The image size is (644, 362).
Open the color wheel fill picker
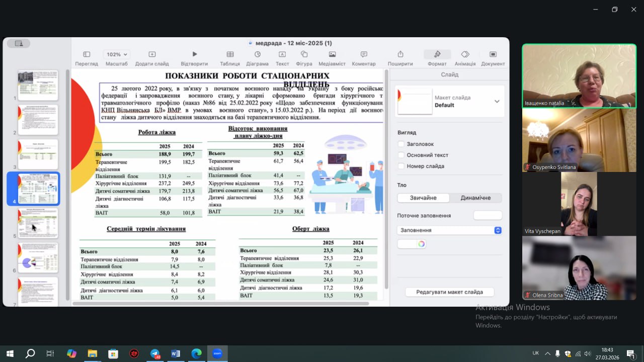pos(421,244)
